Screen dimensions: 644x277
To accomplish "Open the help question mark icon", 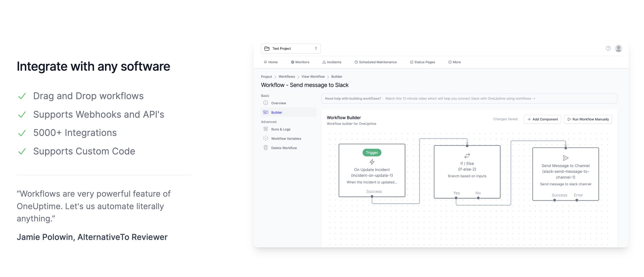I will coord(608,48).
